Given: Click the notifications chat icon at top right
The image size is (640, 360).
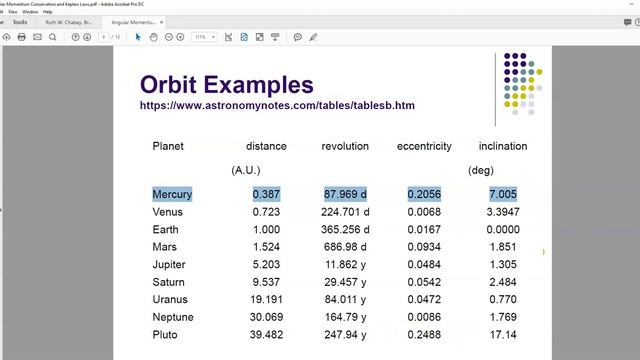Looking at the screenshot, I should (x=627, y=22).
